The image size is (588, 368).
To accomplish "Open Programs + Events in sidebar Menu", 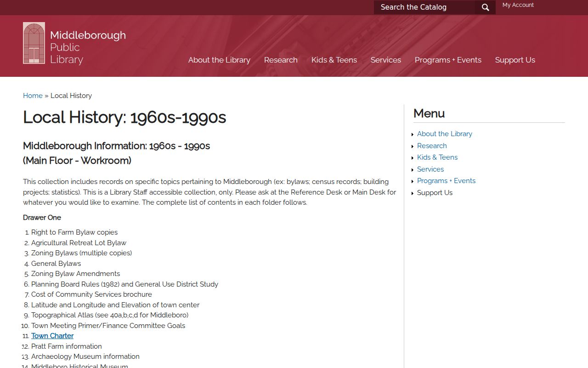I will [446, 181].
